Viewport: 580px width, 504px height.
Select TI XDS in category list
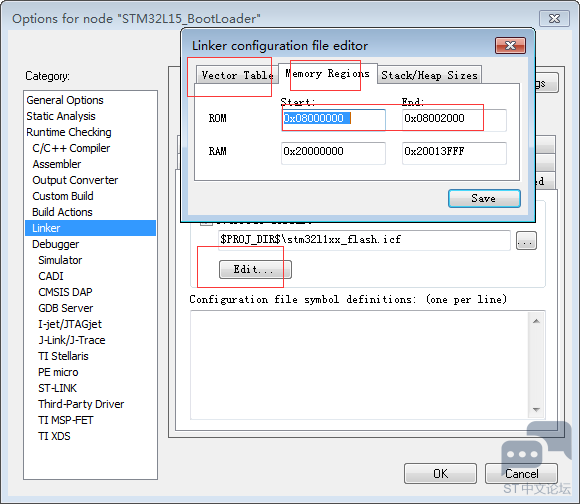click(x=54, y=436)
